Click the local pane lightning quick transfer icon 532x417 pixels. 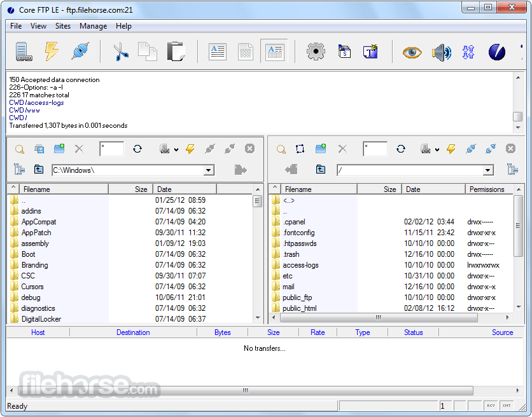(190, 149)
